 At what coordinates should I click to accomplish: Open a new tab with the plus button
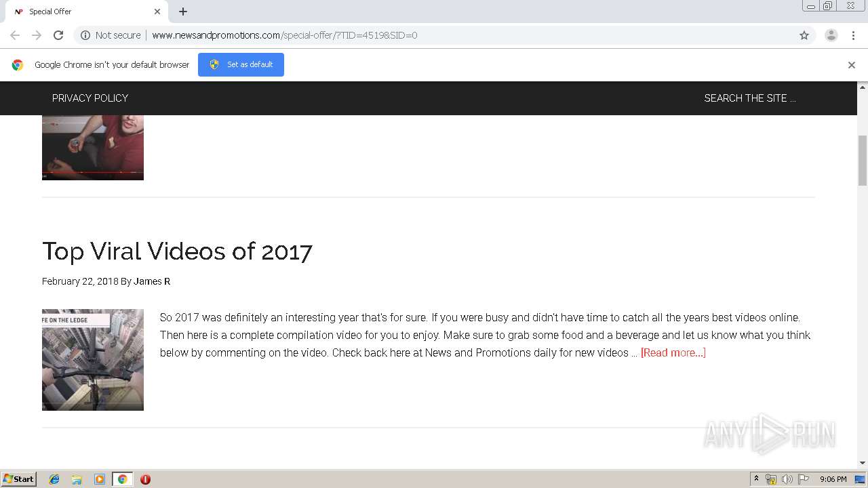click(x=183, y=12)
